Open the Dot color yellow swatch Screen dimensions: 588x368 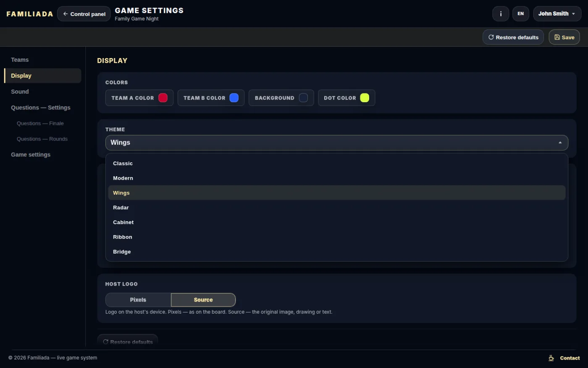365,98
